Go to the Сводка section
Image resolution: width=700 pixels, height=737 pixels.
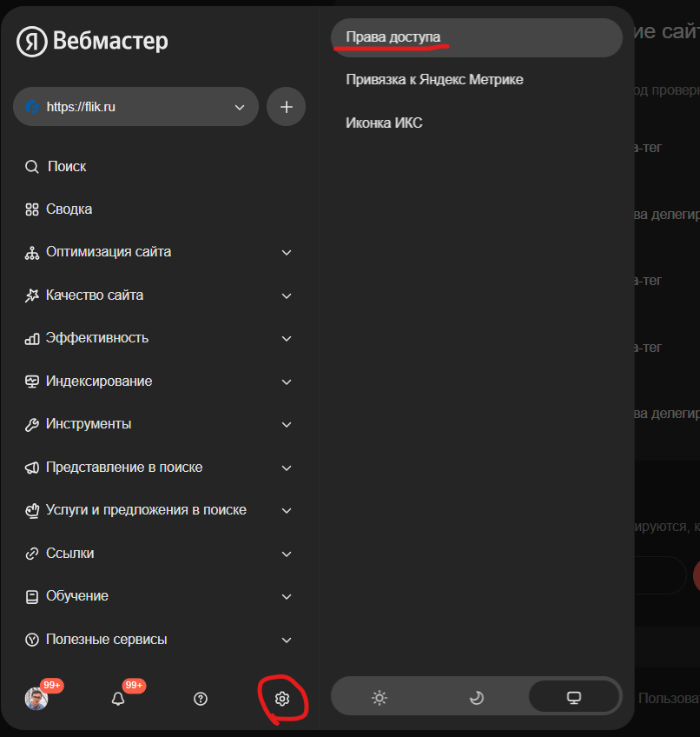(x=69, y=209)
